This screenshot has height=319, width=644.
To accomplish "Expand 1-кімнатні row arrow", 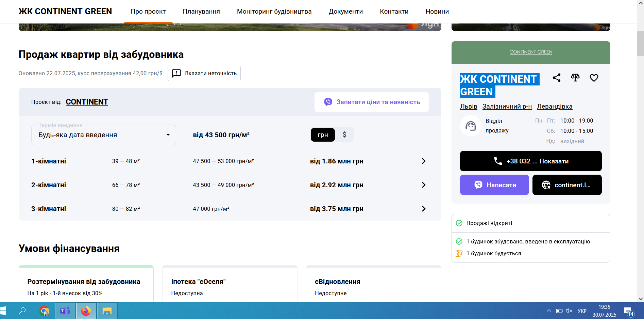I will 424,161.
